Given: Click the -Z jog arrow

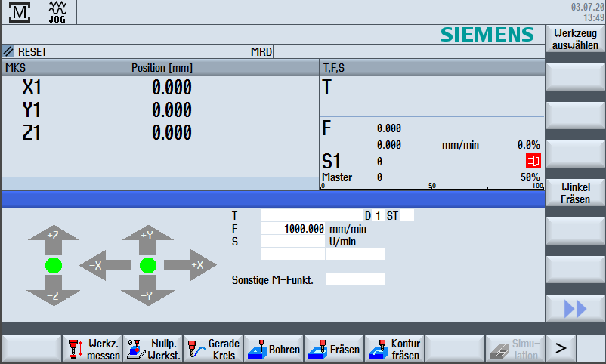Looking at the screenshot, I should pyautogui.click(x=54, y=291).
